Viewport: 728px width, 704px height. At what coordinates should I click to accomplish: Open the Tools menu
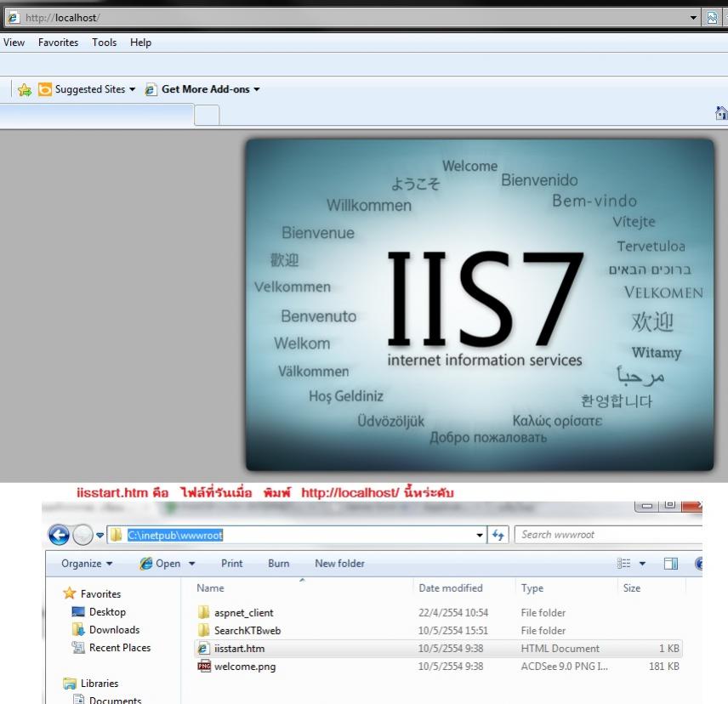[104, 43]
